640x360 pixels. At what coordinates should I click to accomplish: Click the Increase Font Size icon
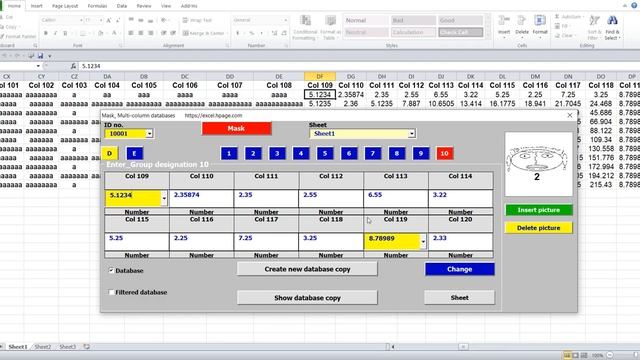pyautogui.click(x=109, y=20)
